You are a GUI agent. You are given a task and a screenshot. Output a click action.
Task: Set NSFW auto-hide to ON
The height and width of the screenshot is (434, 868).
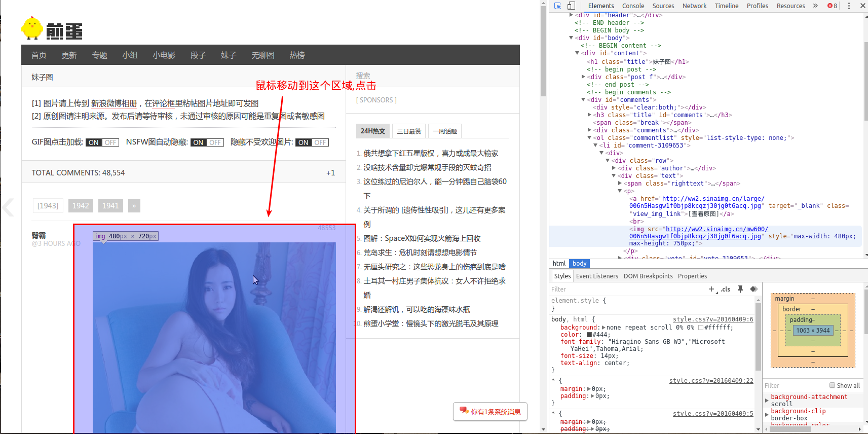198,142
